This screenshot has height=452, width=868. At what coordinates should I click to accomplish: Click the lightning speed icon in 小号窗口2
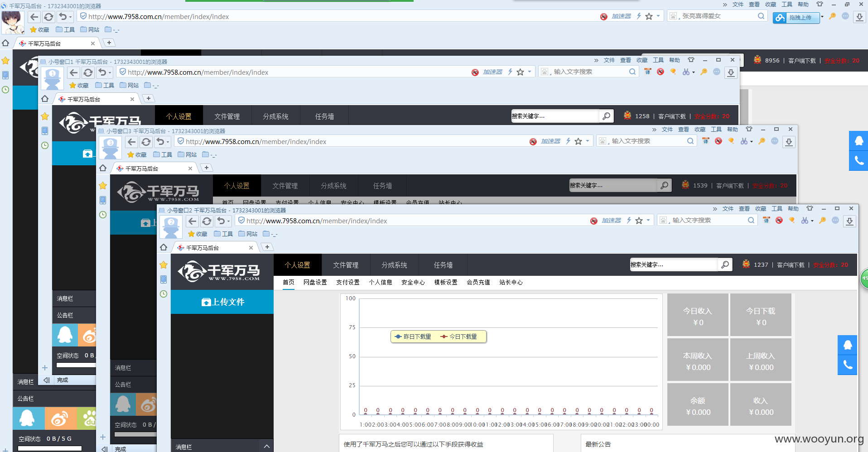[x=629, y=221]
